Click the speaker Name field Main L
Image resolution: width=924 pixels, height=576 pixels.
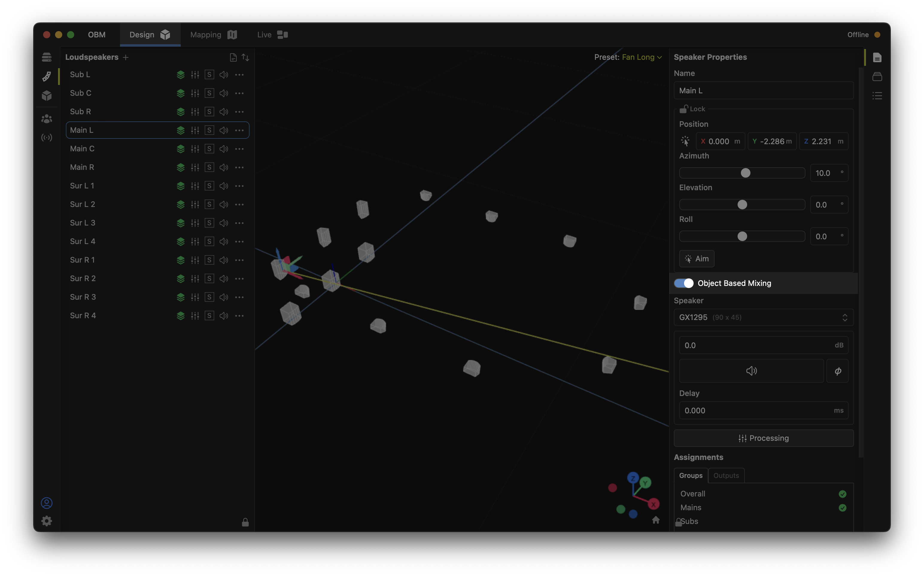pyautogui.click(x=763, y=91)
